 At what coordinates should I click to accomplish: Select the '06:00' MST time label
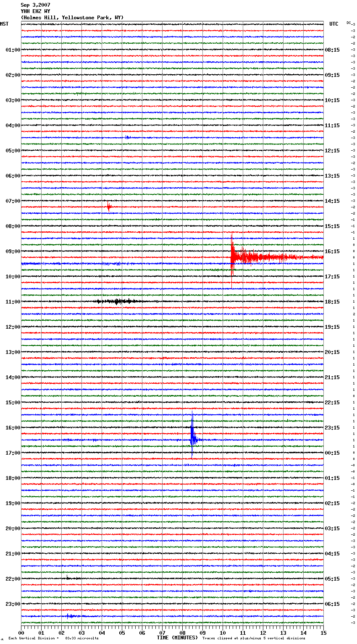click(13, 176)
